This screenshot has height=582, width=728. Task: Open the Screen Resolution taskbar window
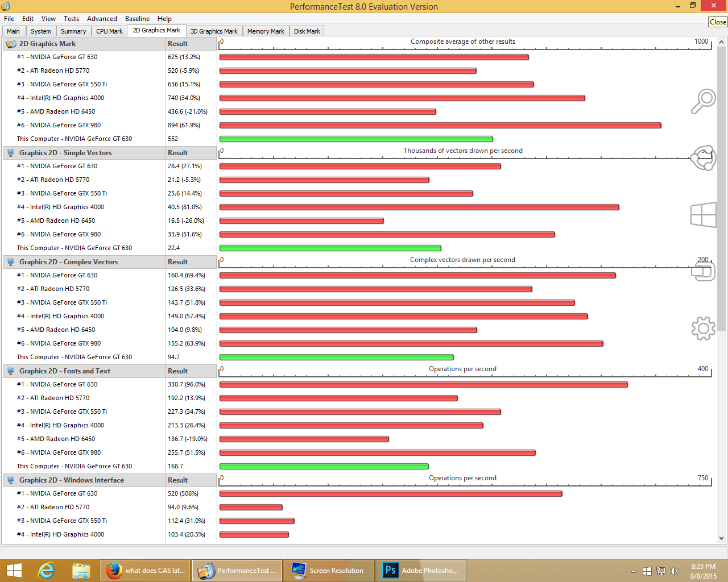pos(329,571)
